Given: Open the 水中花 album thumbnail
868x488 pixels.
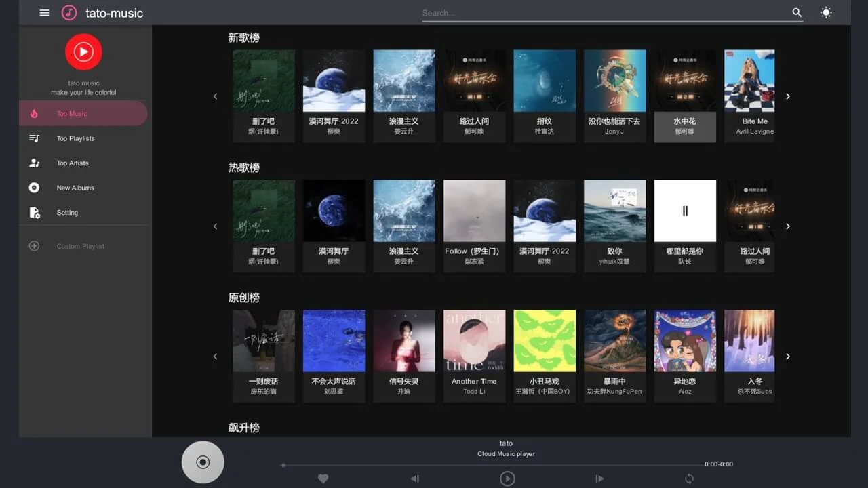Looking at the screenshot, I should (685, 79).
